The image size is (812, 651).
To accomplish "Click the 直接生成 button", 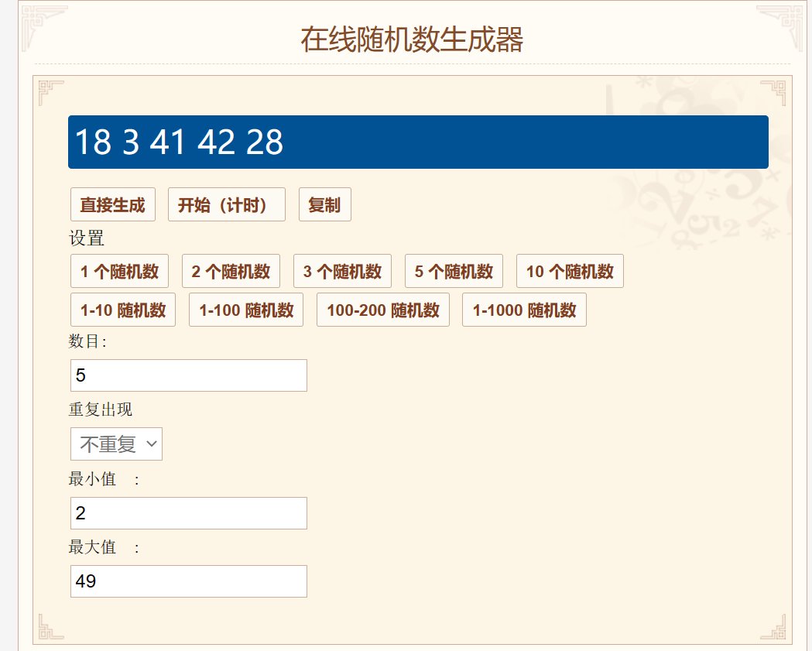I will coord(113,204).
